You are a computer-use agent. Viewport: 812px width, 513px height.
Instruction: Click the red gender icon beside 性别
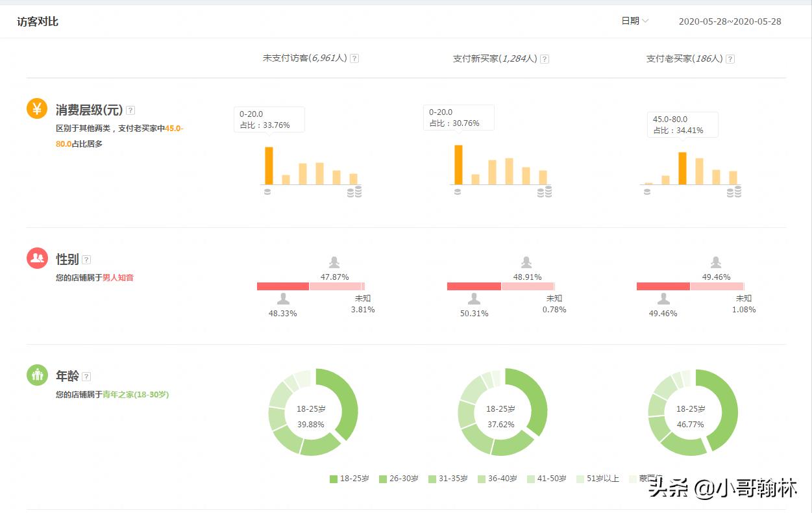click(x=37, y=258)
